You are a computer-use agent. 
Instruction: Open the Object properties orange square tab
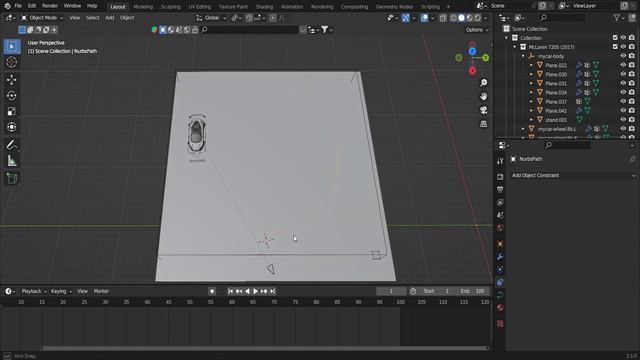pyautogui.click(x=500, y=244)
